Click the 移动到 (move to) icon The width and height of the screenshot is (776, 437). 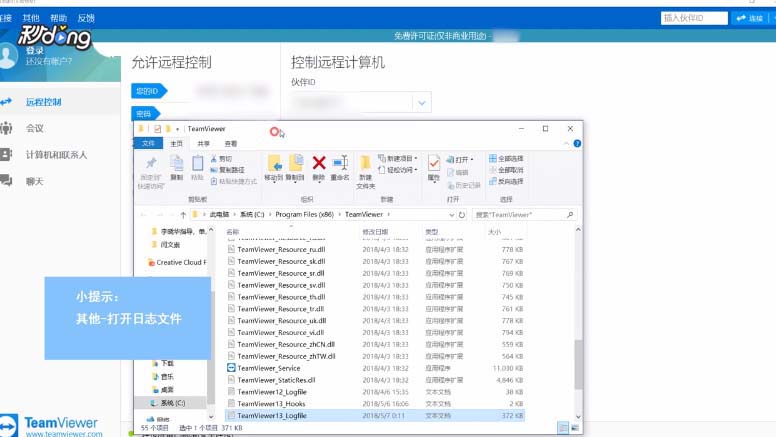tap(274, 163)
